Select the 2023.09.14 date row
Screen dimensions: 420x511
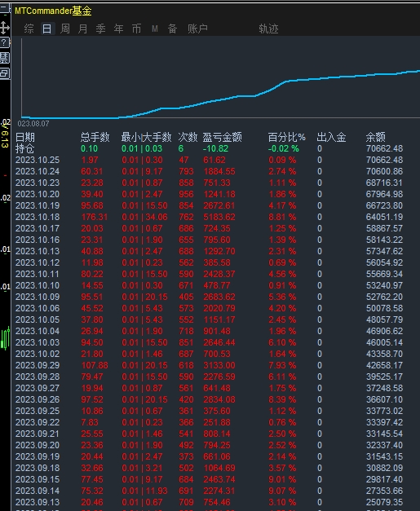coord(38,491)
